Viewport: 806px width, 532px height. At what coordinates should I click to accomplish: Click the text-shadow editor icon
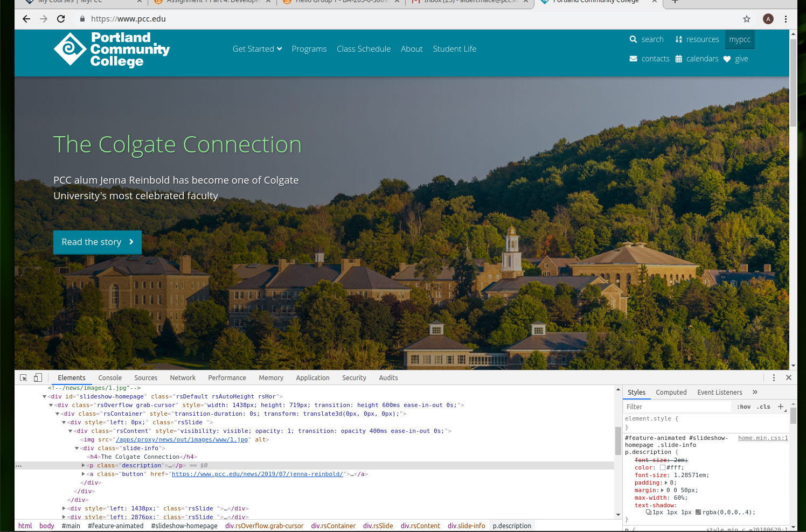(x=649, y=512)
